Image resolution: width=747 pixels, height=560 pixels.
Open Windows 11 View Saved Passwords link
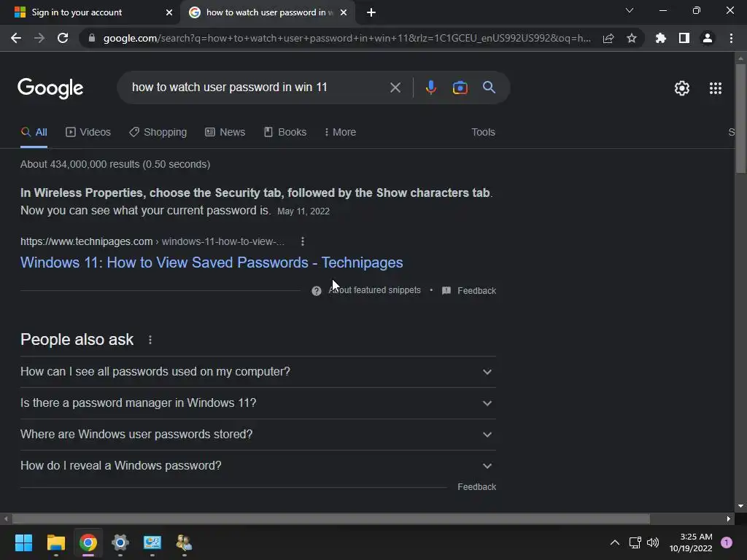point(212,262)
